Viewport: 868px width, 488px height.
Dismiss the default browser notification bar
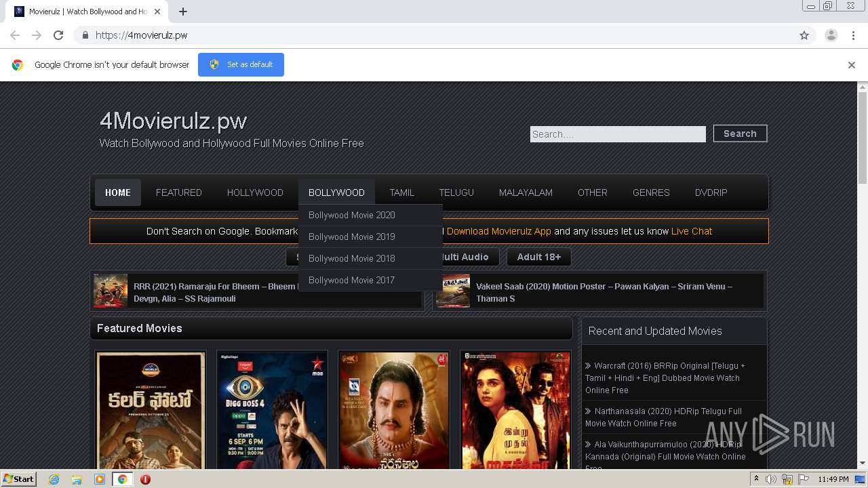[851, 65]
